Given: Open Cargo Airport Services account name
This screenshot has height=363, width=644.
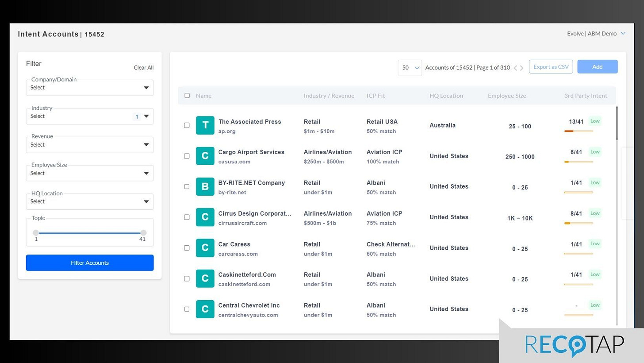Looking at the screenshot, I should click(251, 152).
